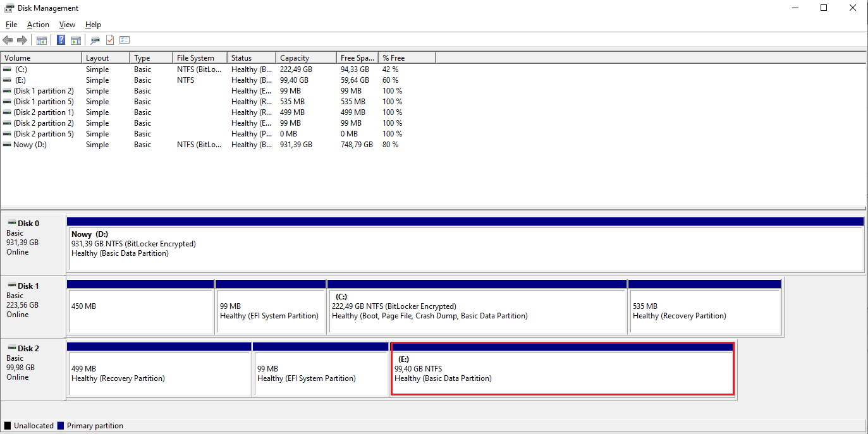
Task: Open the Action menu
Action: (x=38, y=25)
